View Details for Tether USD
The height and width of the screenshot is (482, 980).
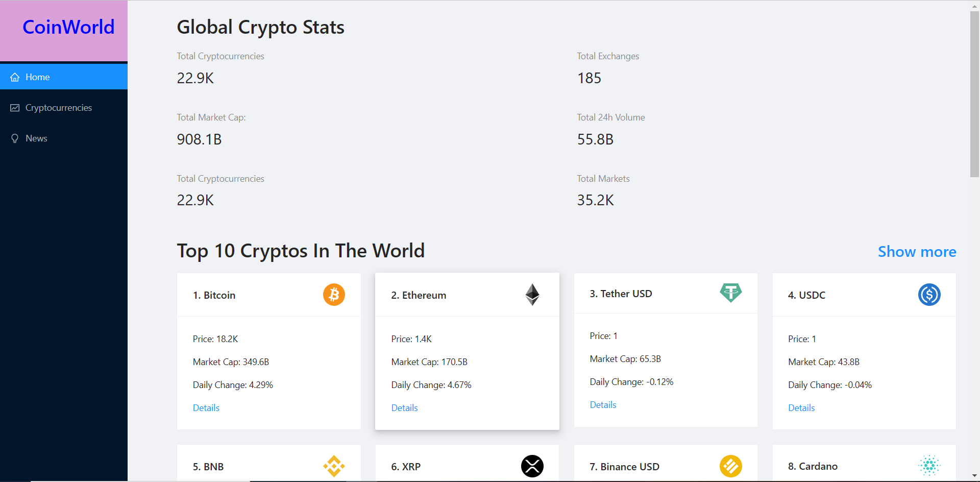coord(603,405)
